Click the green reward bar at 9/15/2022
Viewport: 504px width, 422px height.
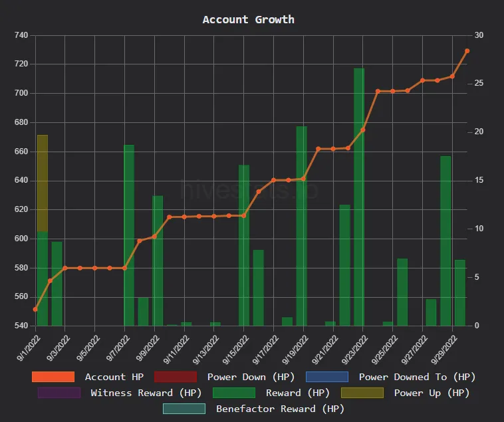244,245
